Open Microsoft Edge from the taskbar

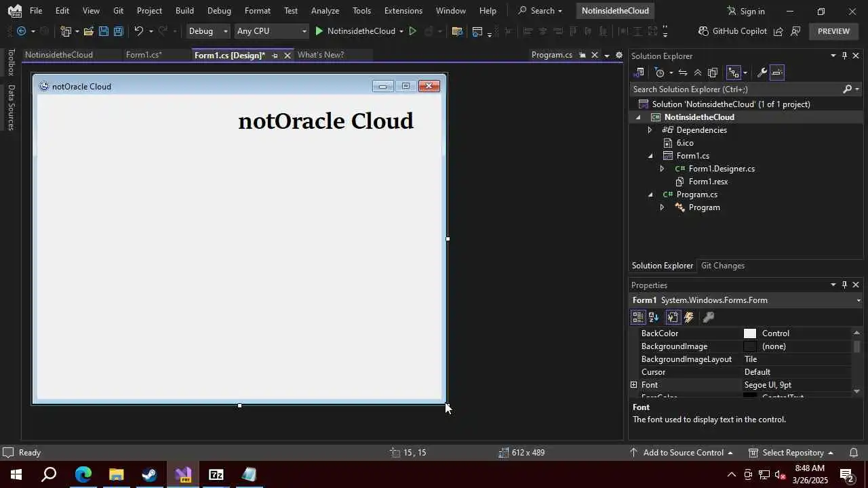[x=83, y=474]
